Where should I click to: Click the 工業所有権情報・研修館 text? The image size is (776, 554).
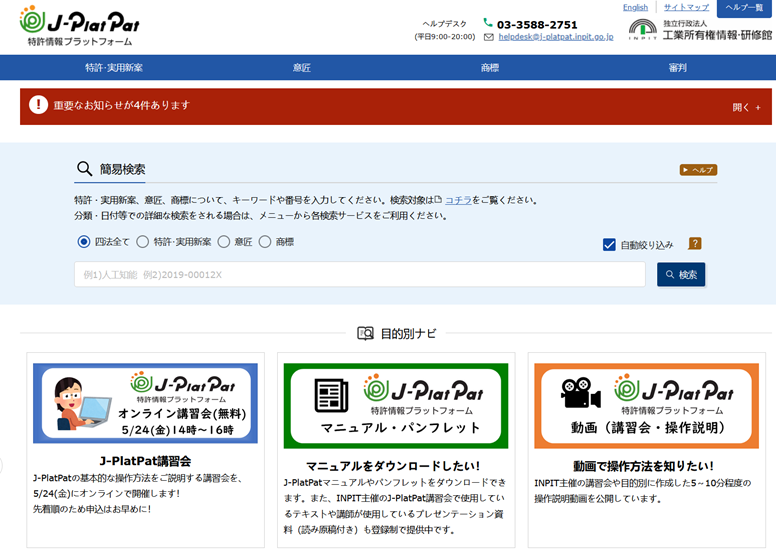pos(717,35)
